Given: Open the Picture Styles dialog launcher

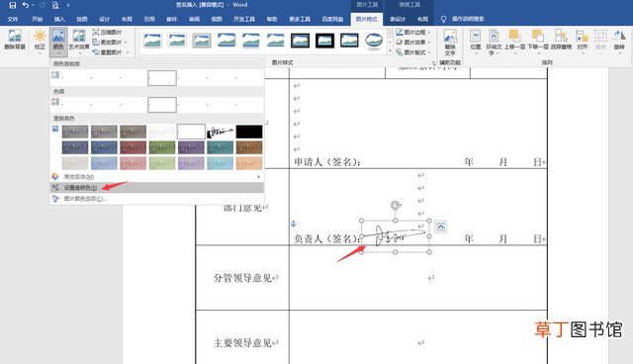Looking at the screenshot, I should click(434, 63).
